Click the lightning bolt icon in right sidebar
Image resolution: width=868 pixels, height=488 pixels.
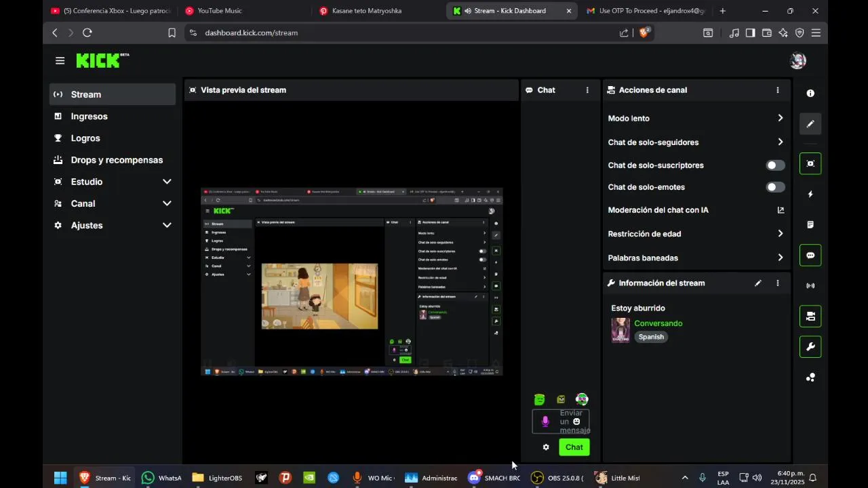810,195
